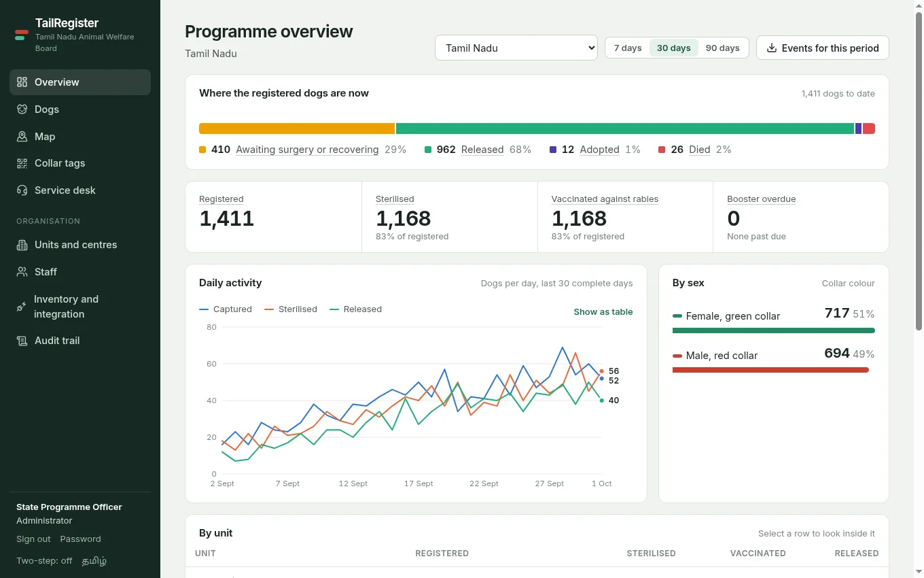Click the Released status link
The height and width of the screenshot is (578, 924).
(482, 150)
